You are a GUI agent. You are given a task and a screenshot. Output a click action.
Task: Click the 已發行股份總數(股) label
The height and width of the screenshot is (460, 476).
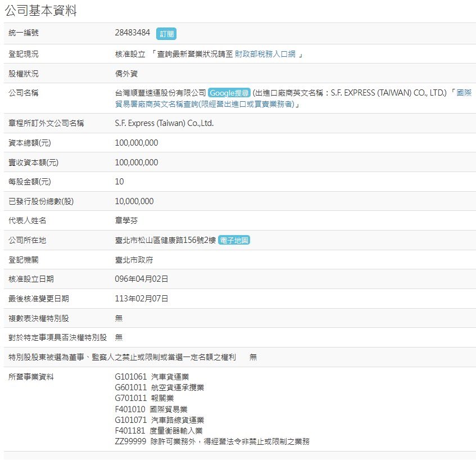coord(41,201)
